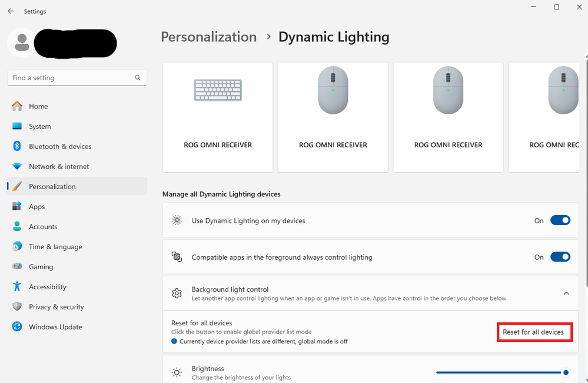Image resolution: width=588 pixels, height=383 pixels.
Task: Click the Privacy shield icon
Action: (x=17, y=306)
